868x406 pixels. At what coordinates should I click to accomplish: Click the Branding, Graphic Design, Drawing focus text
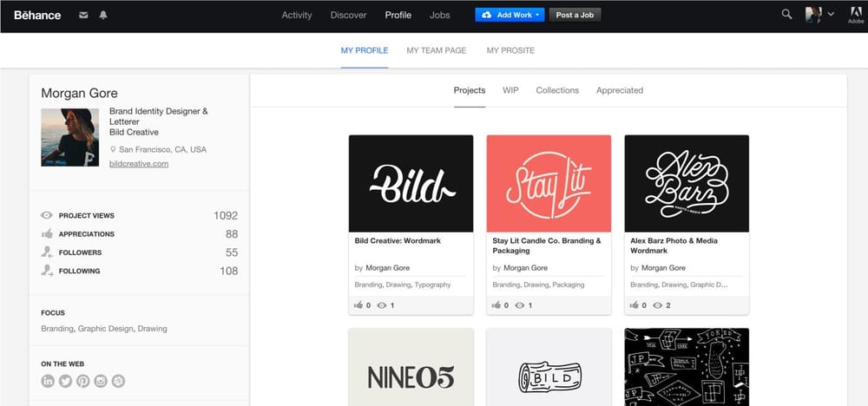click(104, 329)
